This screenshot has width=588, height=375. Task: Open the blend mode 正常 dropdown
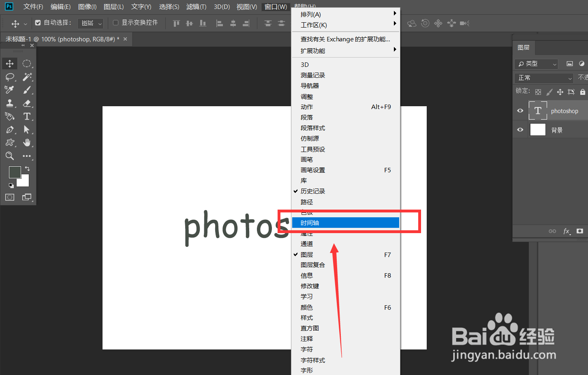544,78
